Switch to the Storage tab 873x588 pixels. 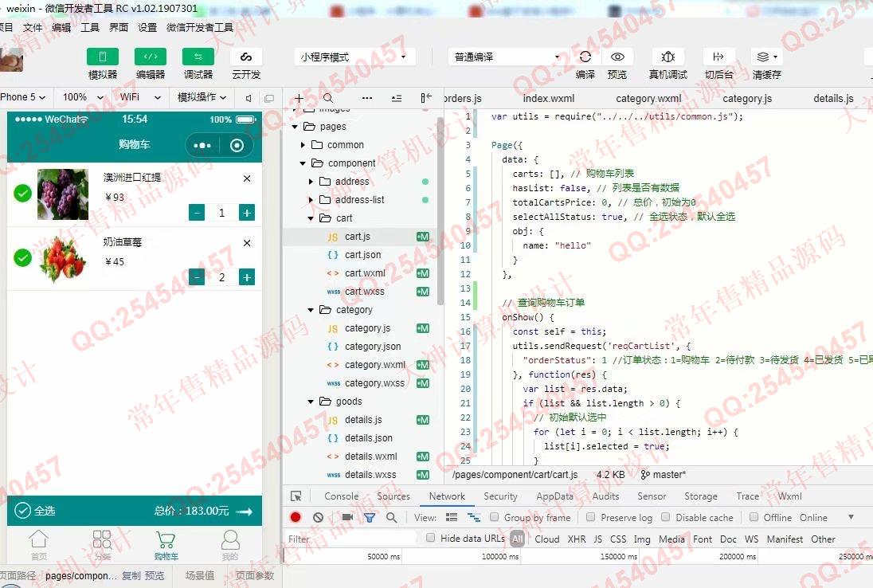point(700,496)
